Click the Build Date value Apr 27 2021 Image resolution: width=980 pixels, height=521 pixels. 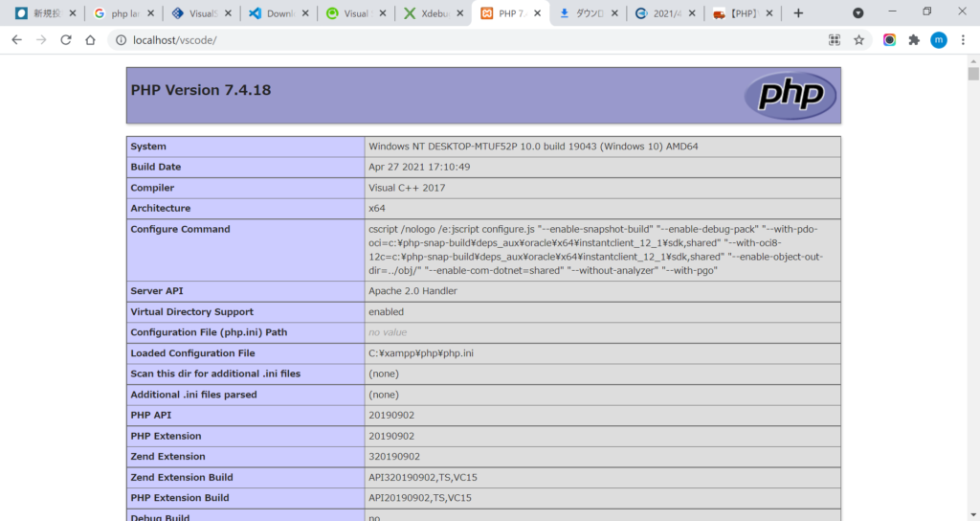point(419,167)
